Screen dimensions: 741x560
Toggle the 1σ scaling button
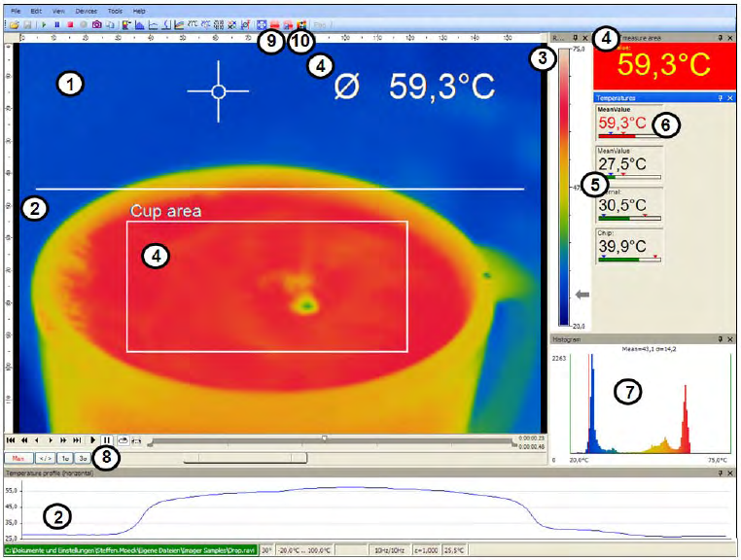pos(64,456)
